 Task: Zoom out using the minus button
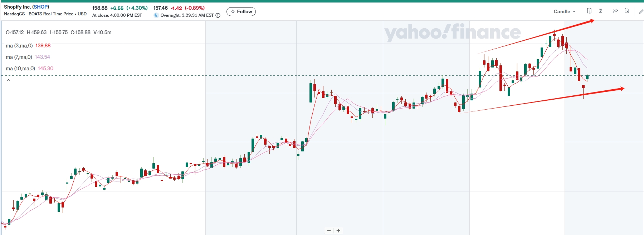(x=329, y=231)
